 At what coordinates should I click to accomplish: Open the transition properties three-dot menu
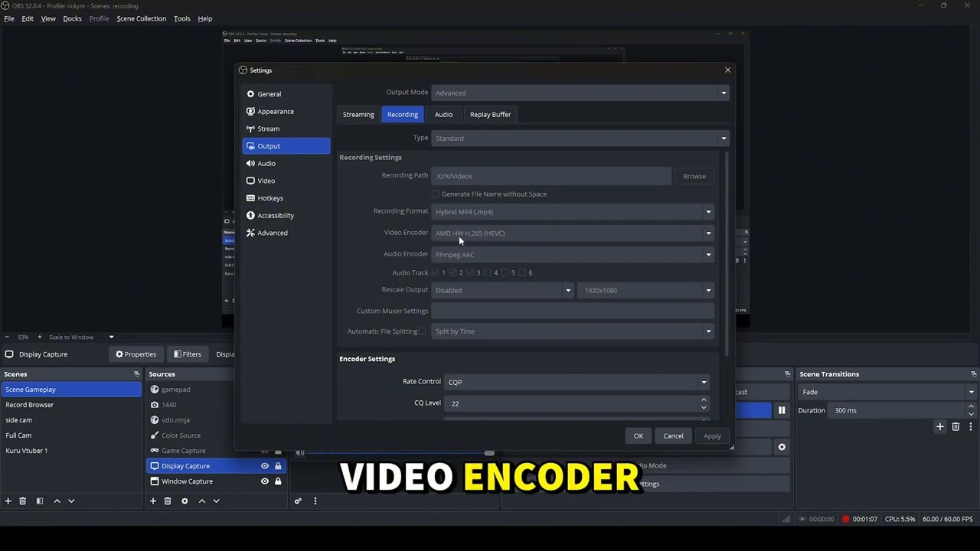coord(970,427)
